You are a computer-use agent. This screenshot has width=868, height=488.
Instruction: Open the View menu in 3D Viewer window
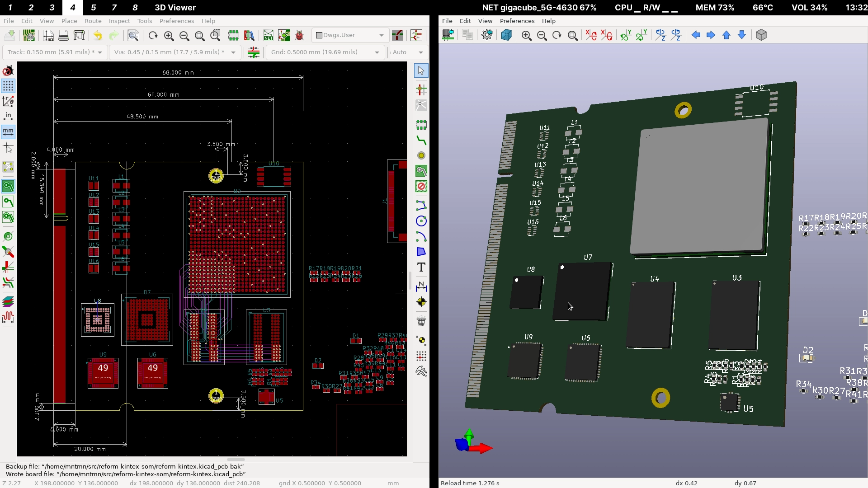pyautogui.click(x=485, y=21)
